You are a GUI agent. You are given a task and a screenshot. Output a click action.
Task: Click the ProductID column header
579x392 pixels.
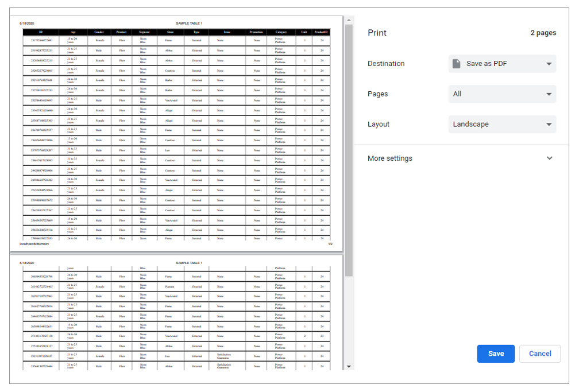[321, 32]
